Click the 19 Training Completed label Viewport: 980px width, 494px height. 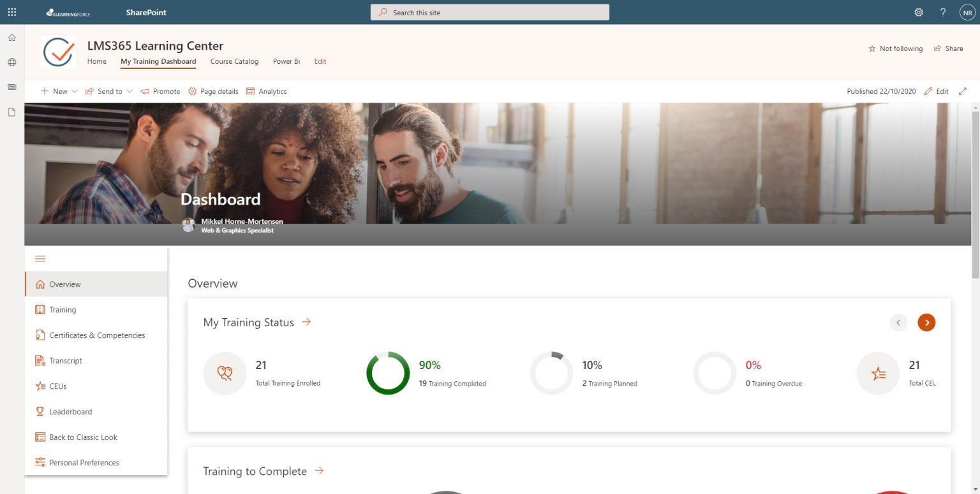pos(452,384)
